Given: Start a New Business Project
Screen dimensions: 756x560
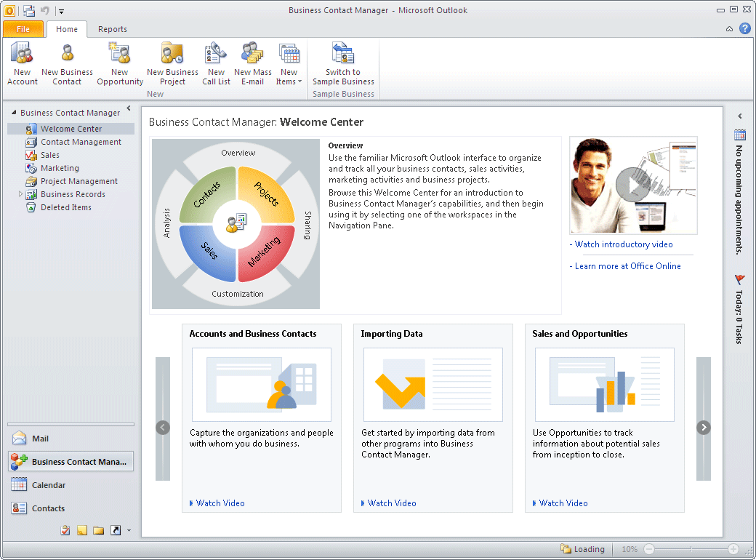Looking at the screenshot, I should [x=172, y=64].
